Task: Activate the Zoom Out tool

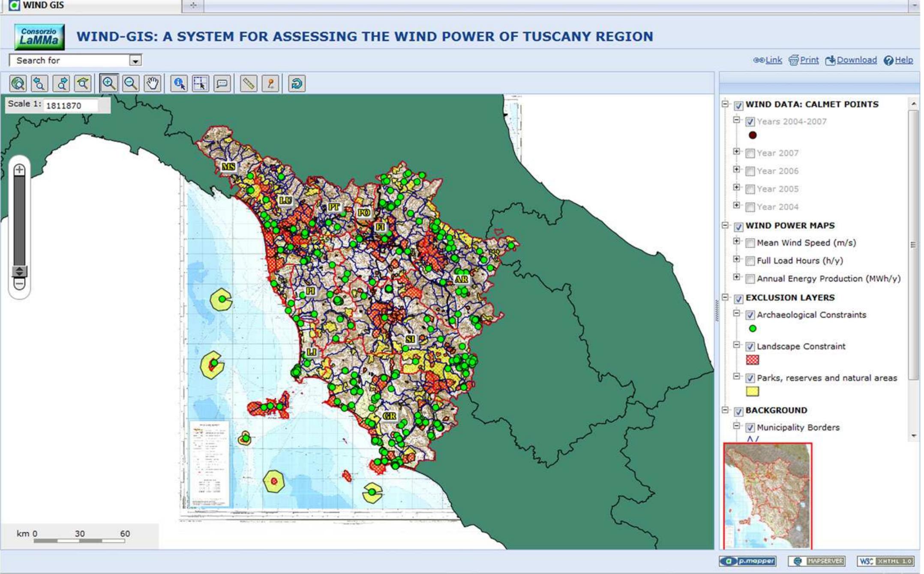Action: [x=131, y=83]
